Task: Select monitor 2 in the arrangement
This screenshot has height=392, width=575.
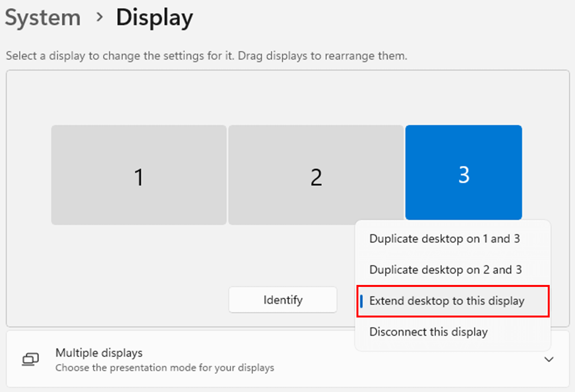Action: [x=316, y=175]
